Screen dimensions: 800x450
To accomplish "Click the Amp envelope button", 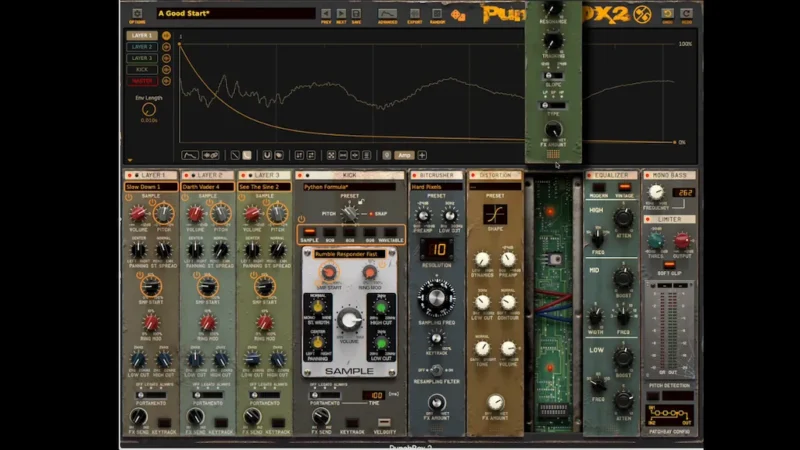I will pyautogui.click(x=404, y=155).
